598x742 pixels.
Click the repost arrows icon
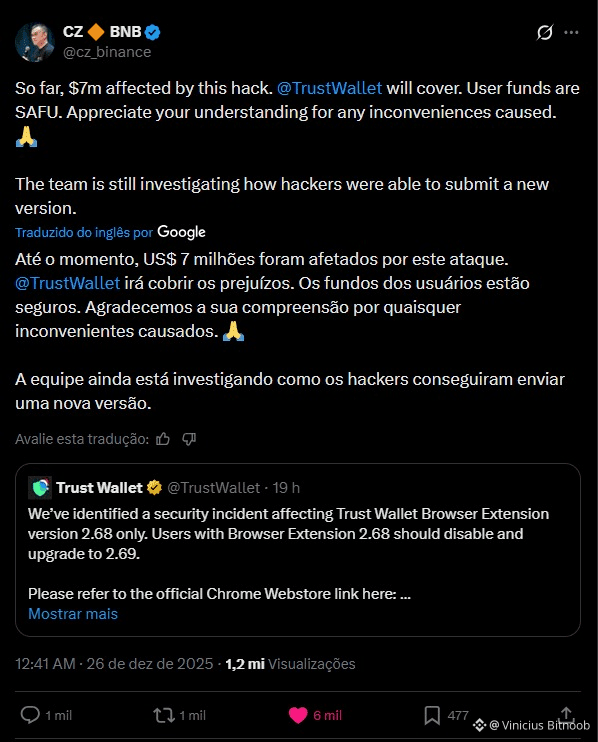[164, 715]
